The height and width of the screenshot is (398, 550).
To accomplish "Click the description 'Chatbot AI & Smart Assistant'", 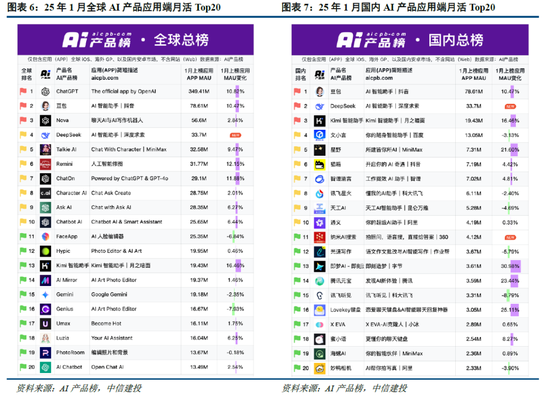I will pyautogui.click(x=127, y=222).
